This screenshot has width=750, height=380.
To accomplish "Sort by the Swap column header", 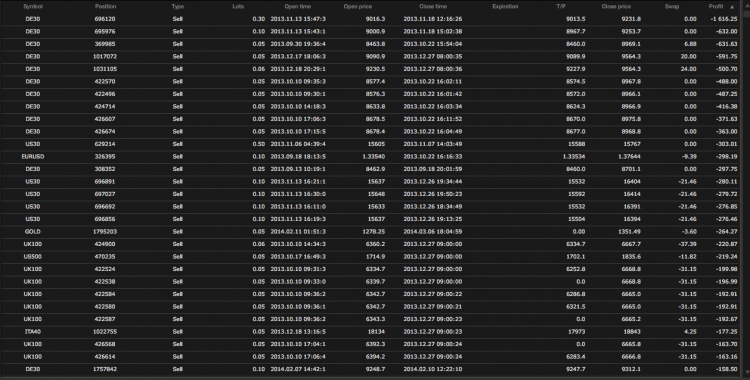I will pyautogui.click(x=672, y=7).
